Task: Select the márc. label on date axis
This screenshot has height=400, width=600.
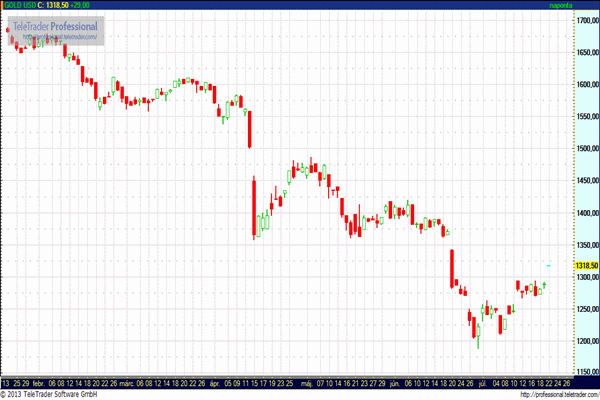Action: coord(126,382)
